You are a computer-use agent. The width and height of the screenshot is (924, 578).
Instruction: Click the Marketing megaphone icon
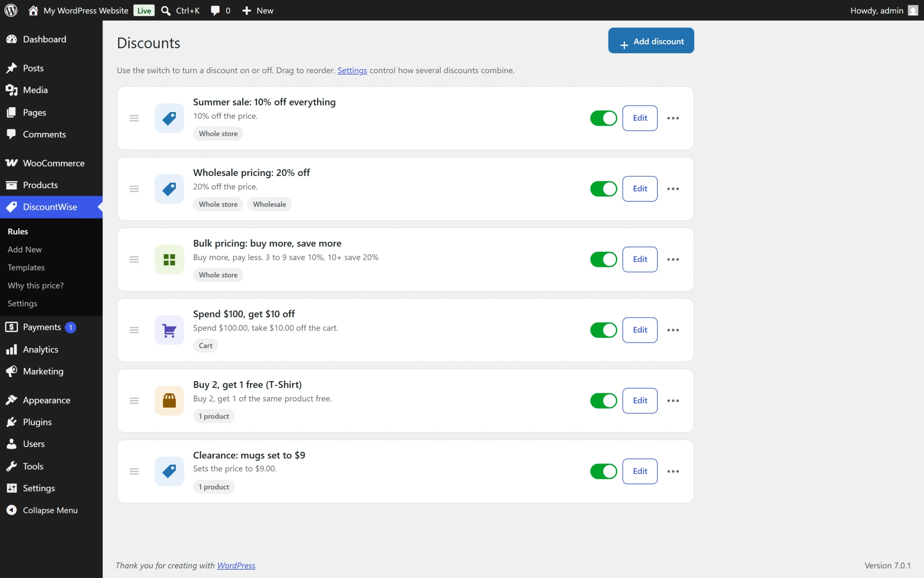pos(12,371)
